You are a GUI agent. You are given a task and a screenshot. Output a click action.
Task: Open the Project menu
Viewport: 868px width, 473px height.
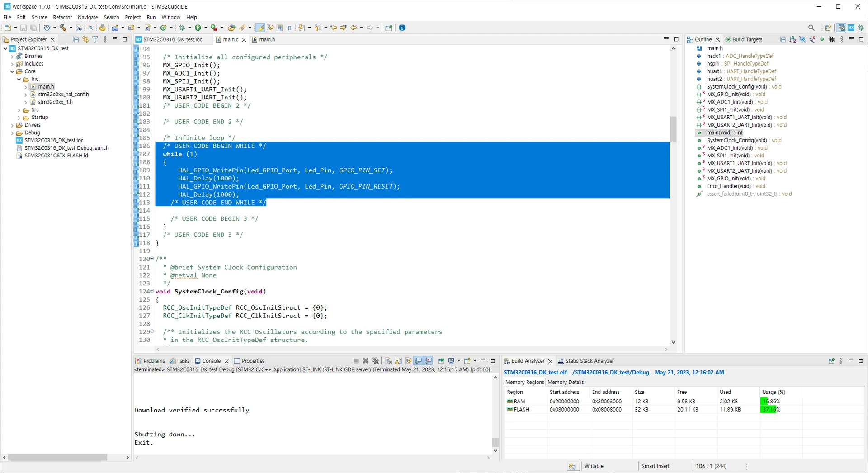(132, 17)
